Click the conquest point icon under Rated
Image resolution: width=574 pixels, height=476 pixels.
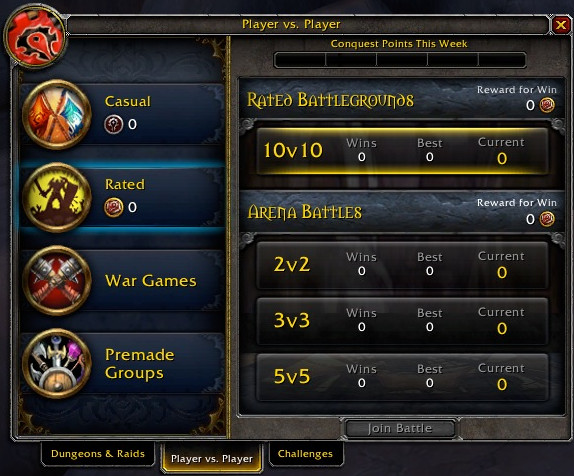tap(113, 207)
